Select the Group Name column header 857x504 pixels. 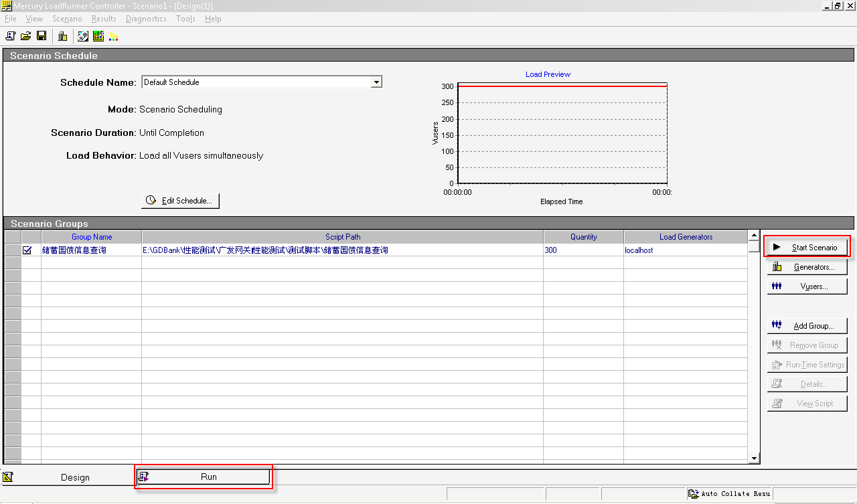pyautogui.click(x=92, y=237)
